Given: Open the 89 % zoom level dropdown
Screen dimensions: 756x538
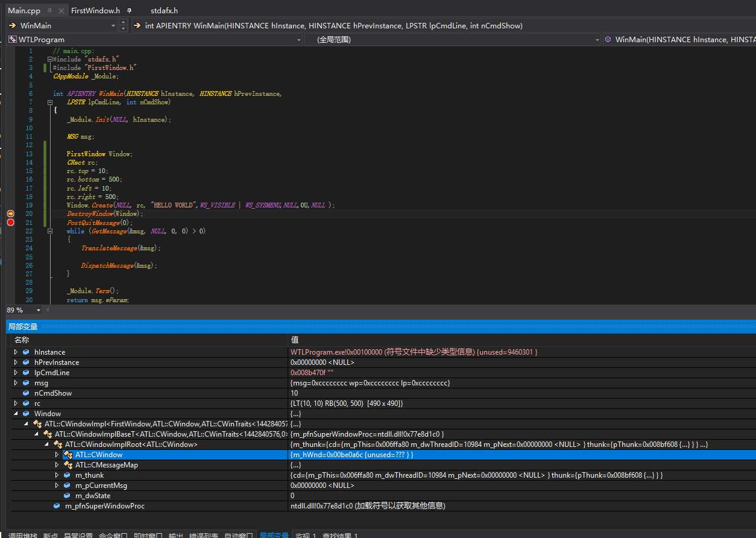Looking at the screenshot, I should tap(39, 310).
